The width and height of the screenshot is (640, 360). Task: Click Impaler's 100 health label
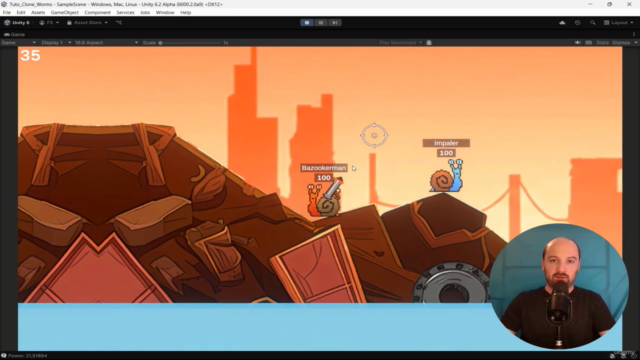coord(446,153)
